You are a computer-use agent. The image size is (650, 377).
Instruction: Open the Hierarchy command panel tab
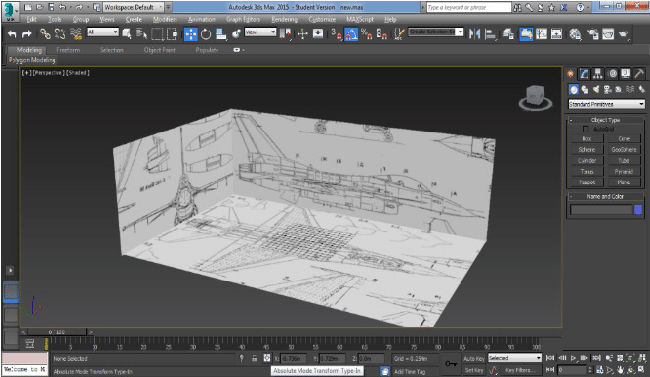597,74
